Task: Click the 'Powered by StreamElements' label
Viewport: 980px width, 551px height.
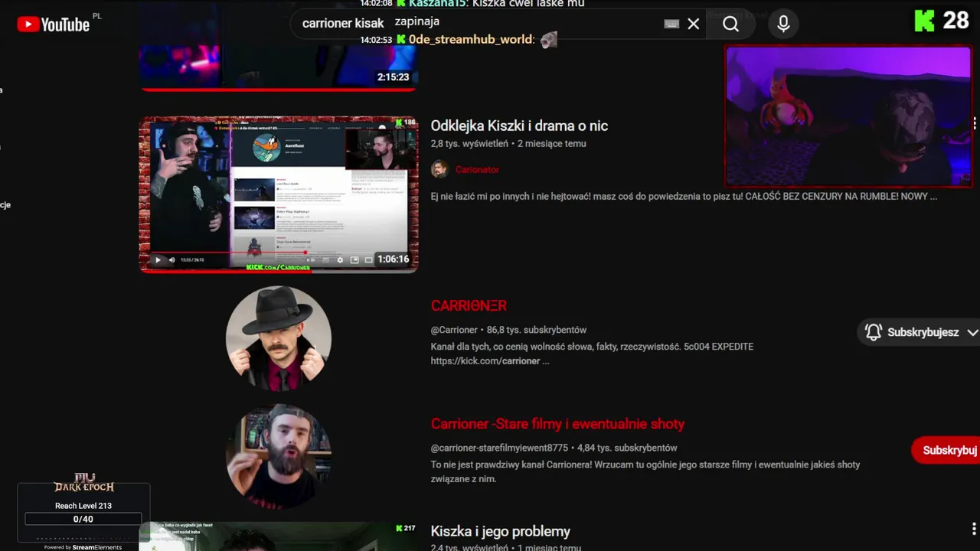Action: 83,547
